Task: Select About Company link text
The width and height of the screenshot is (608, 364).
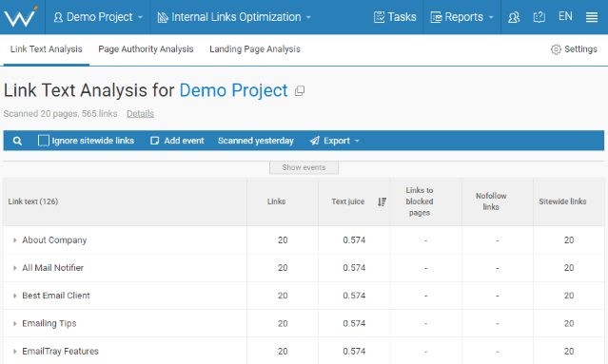Action: 54,240
